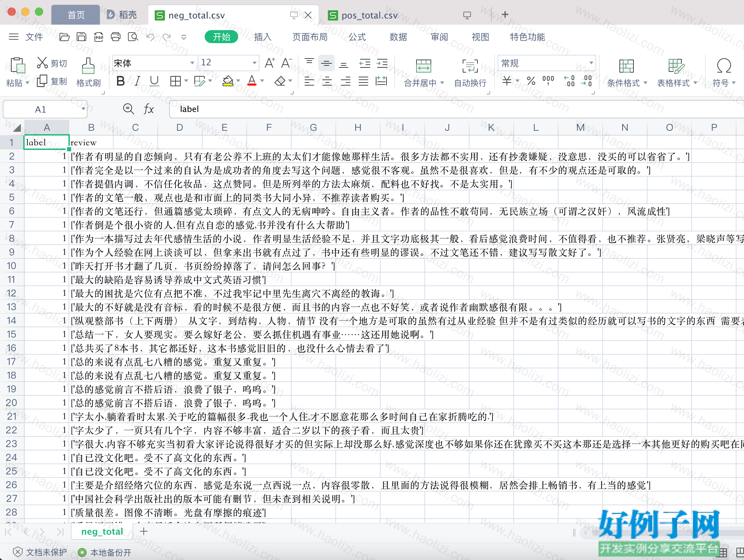This screenshot has width=744, height=560.
Task: Decrease indent icon
Action: (365, 63)
